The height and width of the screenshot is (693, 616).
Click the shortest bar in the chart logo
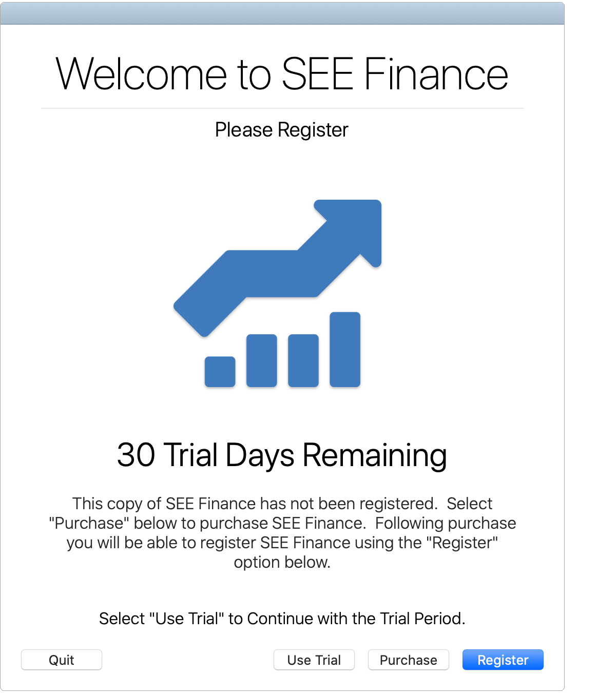coord(220,372)
